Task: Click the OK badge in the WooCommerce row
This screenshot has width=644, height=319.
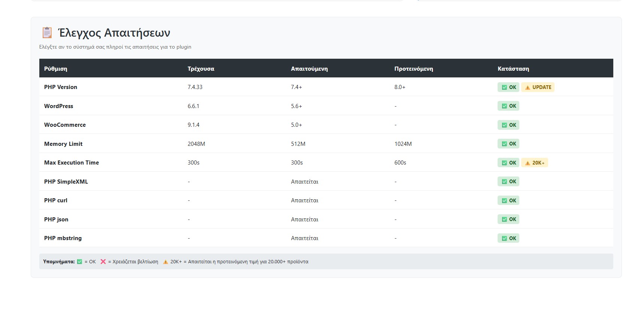Action: point(508,125)
